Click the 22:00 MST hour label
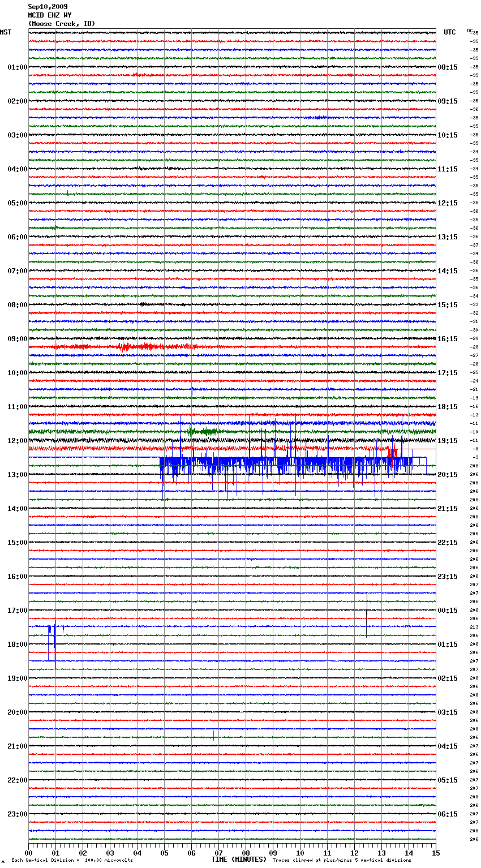 (18, 780)
